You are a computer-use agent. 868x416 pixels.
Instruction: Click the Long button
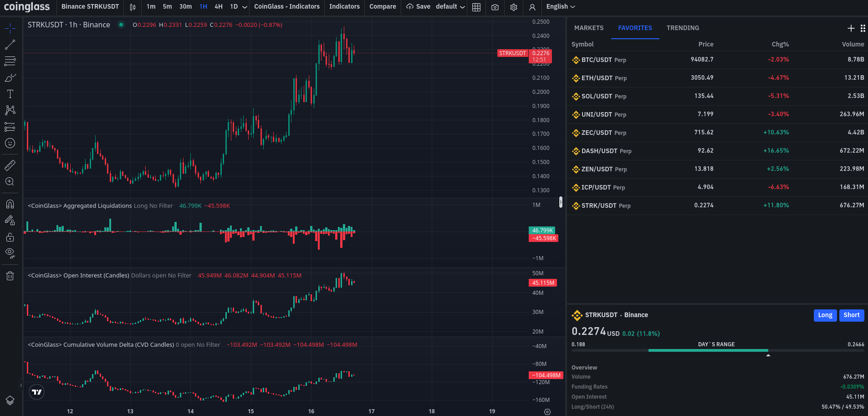[x=825, y=315]
